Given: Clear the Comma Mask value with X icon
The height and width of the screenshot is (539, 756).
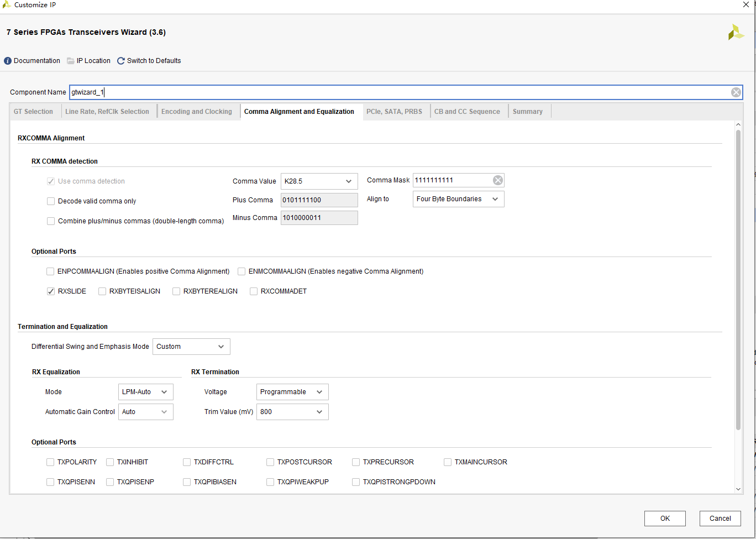Looking at the screenshot, I should [x=498, y=180].
